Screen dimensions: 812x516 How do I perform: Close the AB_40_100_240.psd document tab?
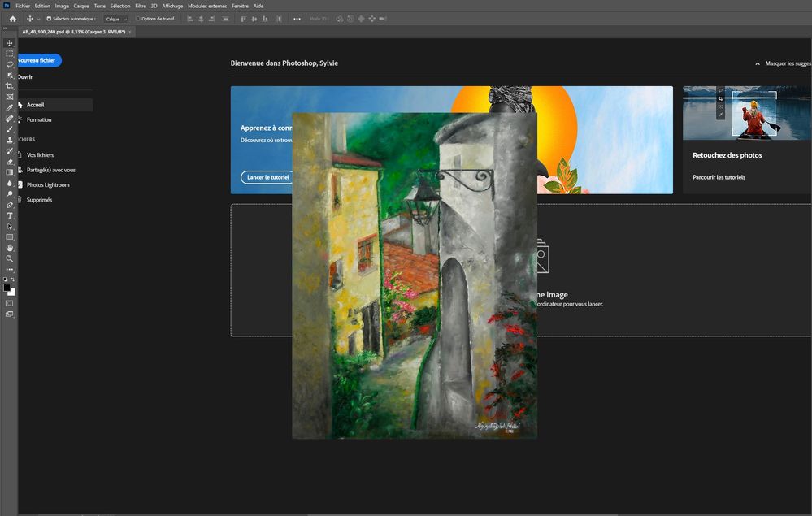(x=129, y=32)
